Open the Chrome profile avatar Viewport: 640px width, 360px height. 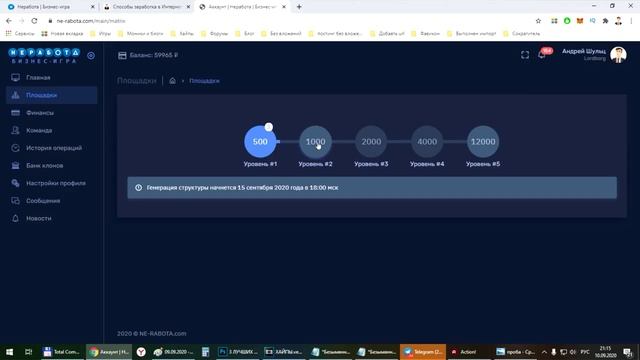click(618, 21)
